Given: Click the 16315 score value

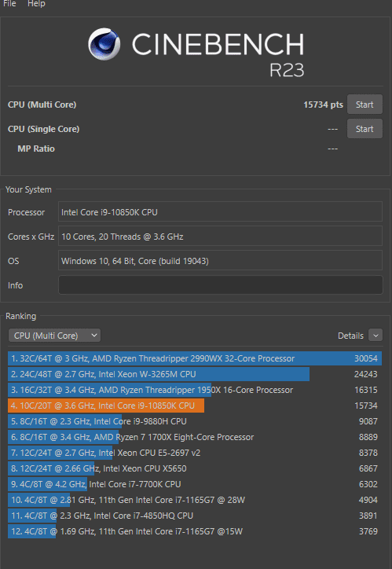Looking at the screenshot, I should [x=366, y=390].
